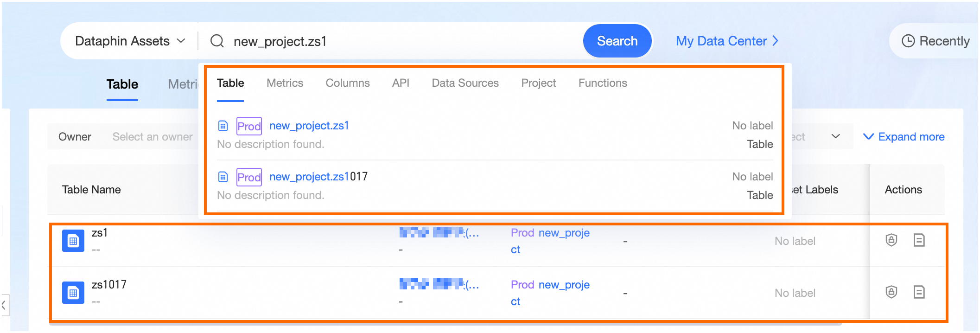This screenshot has height=333, width=980.
Task: Select the main page Table tab
Action: coord(122,84)
